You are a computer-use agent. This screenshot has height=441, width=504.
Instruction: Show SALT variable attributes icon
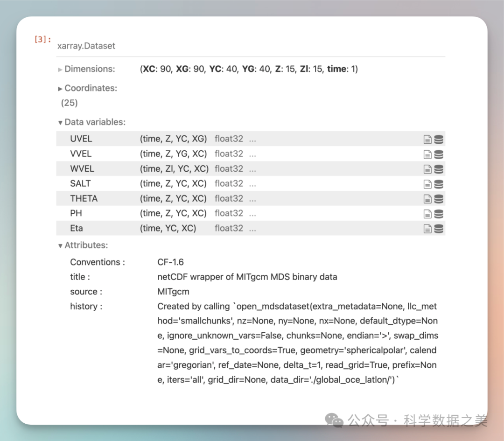click(x=427, y=184)
